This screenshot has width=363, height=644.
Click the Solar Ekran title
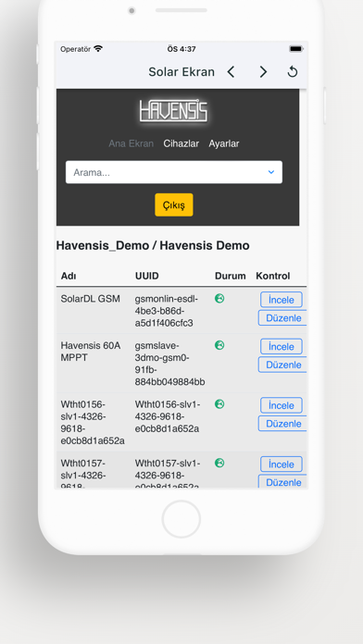(181, 72)
